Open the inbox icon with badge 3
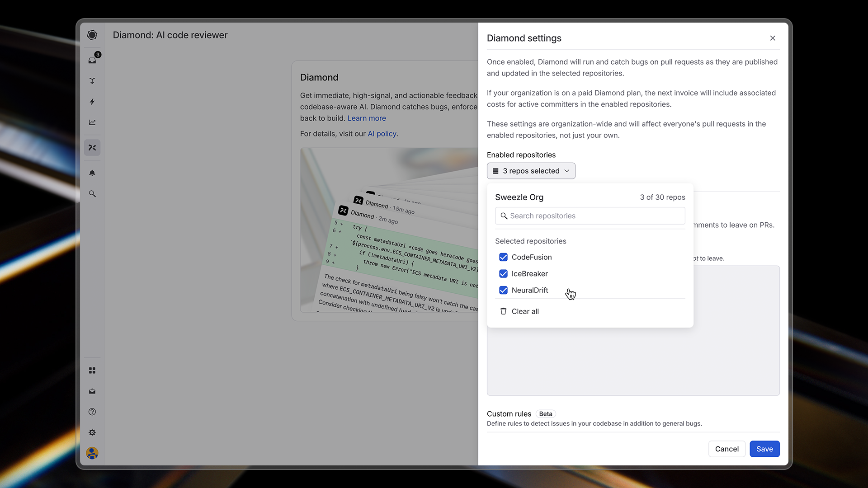 click(x=92, y=60)
